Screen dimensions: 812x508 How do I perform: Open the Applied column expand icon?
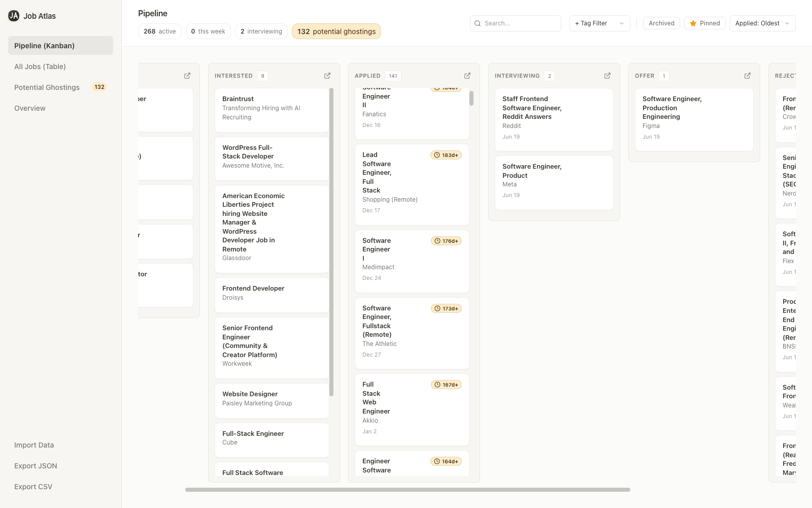tap(467, 76)
